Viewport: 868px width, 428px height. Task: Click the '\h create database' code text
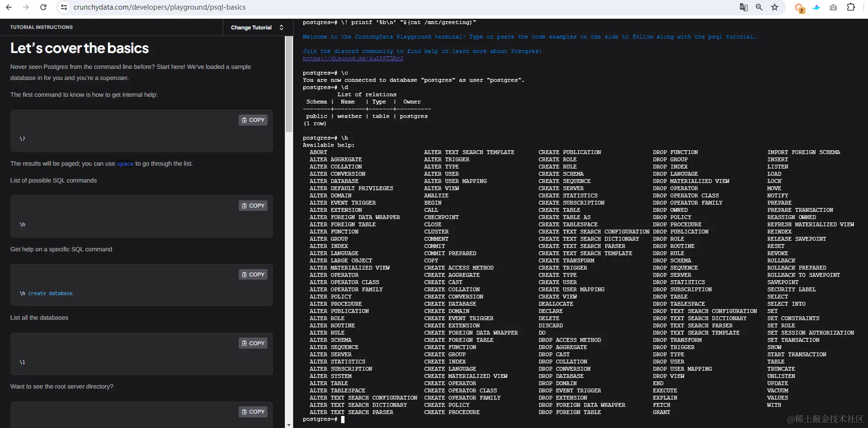pos(46,293)
